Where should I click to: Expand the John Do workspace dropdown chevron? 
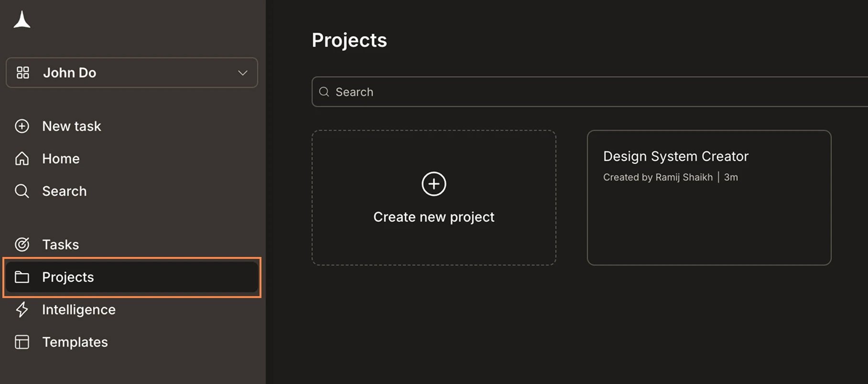tap(242, 73)
